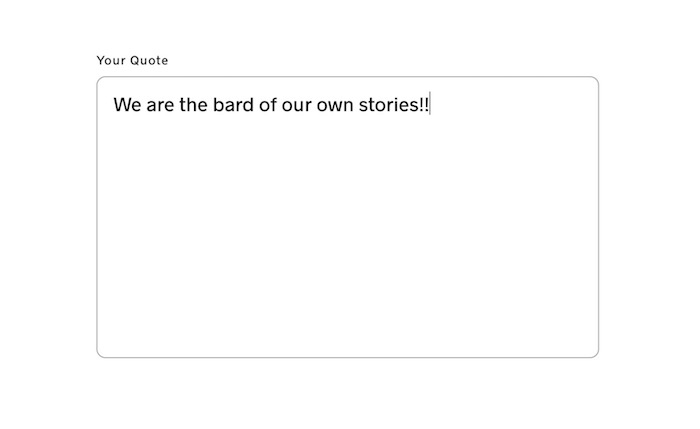Viewport: 700px width, 429px height.
Task: Click the text caret after the exclamation marks
Action: pos(430,105)
